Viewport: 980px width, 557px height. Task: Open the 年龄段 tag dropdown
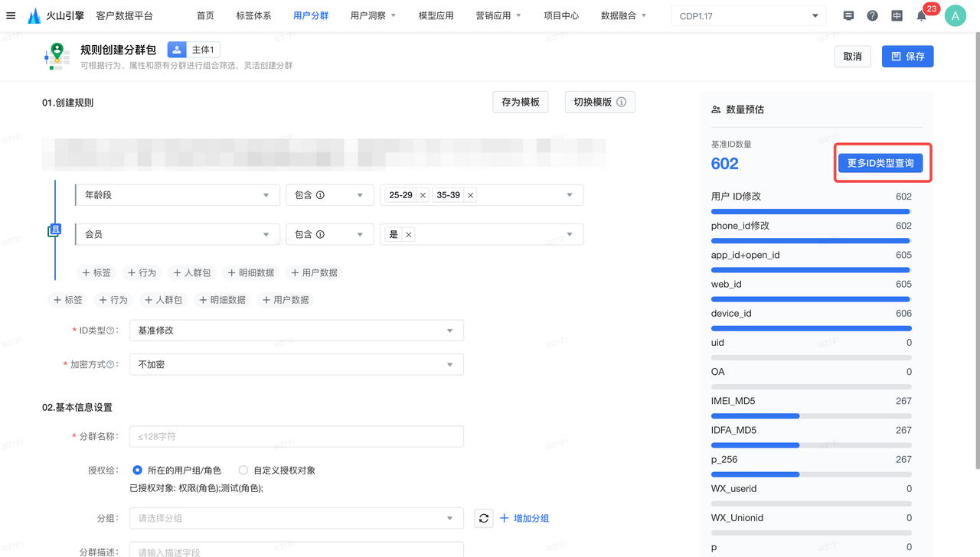pos(176,195)
